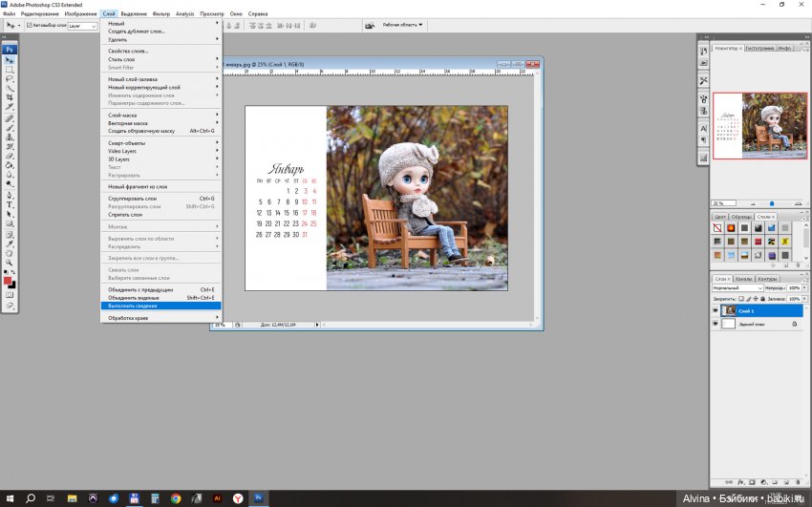Open Google Chrome from the taskbar
Screen dimensions: 812x507
[176, 497]
